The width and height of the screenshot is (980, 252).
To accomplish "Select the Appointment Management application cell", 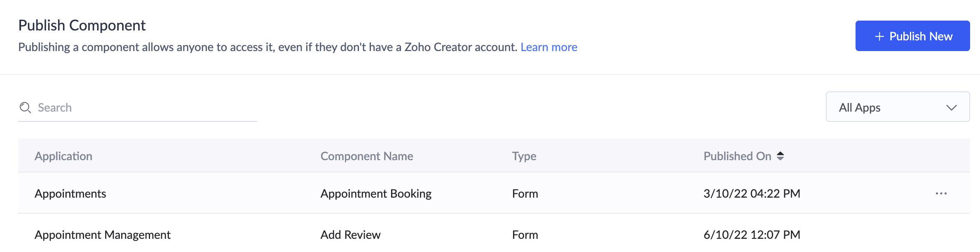I will tap(102, 235).
